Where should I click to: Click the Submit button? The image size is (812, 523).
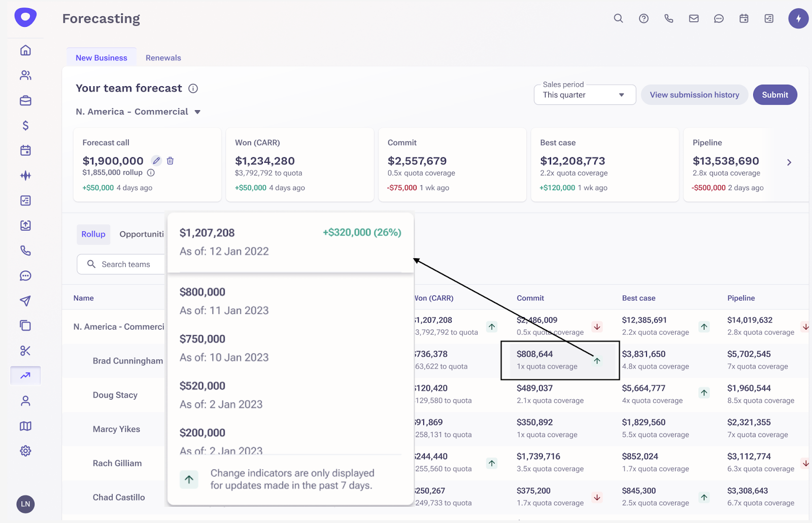coord(774,94)
